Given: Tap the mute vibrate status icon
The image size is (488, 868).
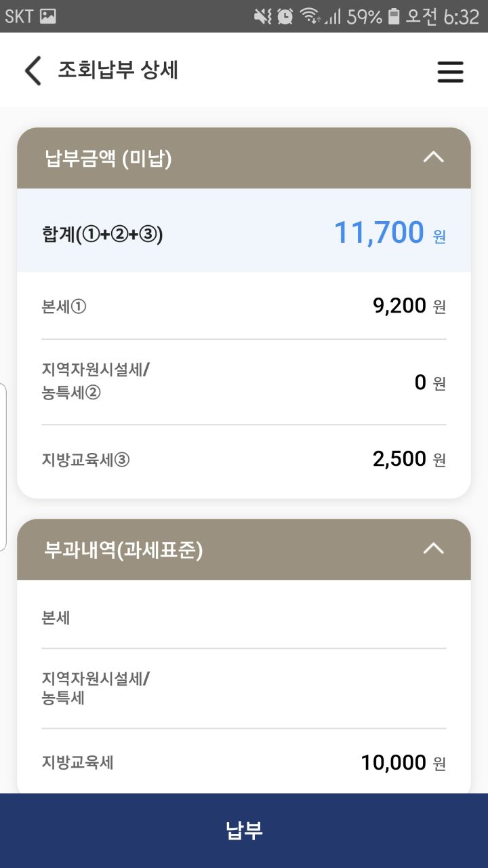Looking at the screenshot, I should click(262, 16).
